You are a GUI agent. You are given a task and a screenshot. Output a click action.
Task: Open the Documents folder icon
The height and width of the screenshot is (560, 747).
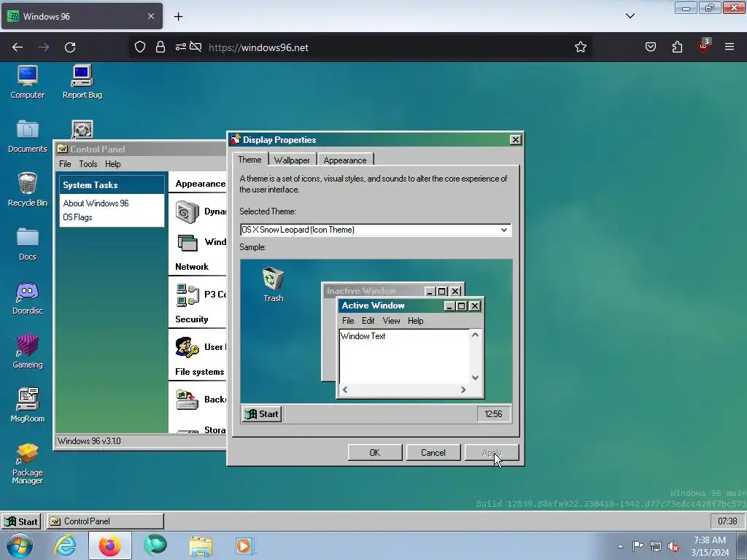click(27, 136)
